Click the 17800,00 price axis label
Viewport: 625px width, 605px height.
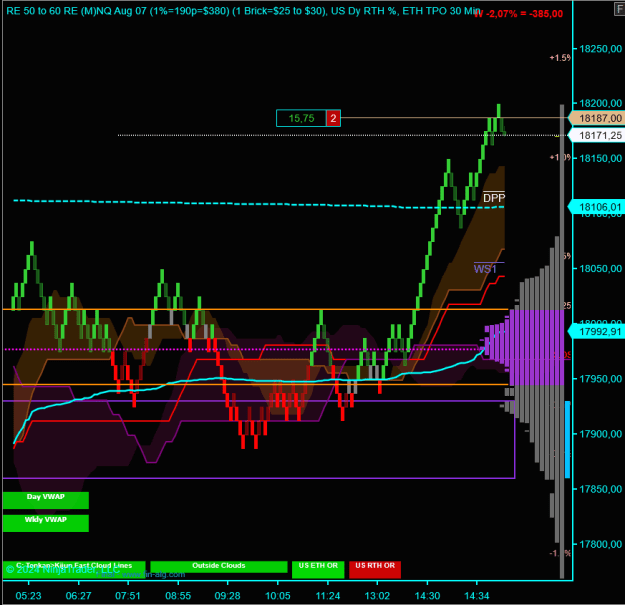pos(600,544)
